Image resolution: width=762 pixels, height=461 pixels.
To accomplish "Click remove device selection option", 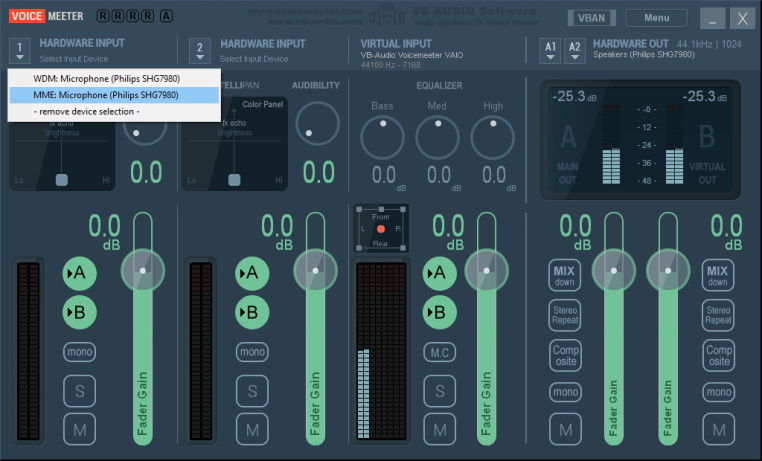I will [x=114, y=112].
